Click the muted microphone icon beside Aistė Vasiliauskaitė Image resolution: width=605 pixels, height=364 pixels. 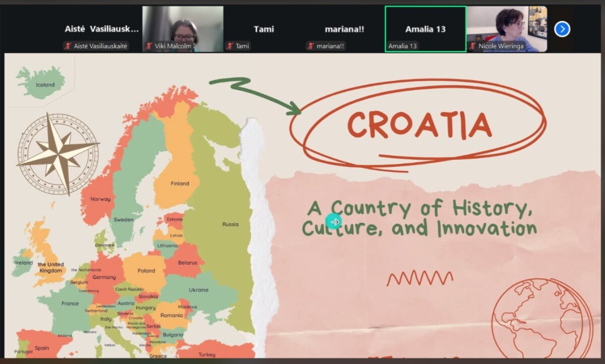[x=68, y=46]
